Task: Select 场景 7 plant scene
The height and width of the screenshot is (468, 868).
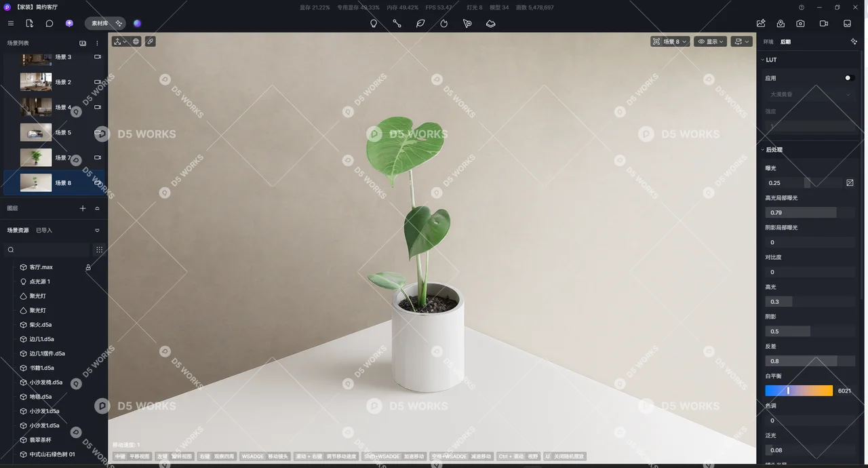Action: 53,157
